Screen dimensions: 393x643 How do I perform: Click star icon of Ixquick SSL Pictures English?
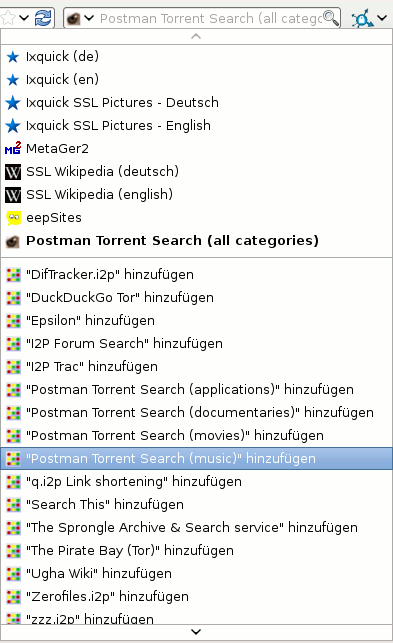(x=13, y=125)
